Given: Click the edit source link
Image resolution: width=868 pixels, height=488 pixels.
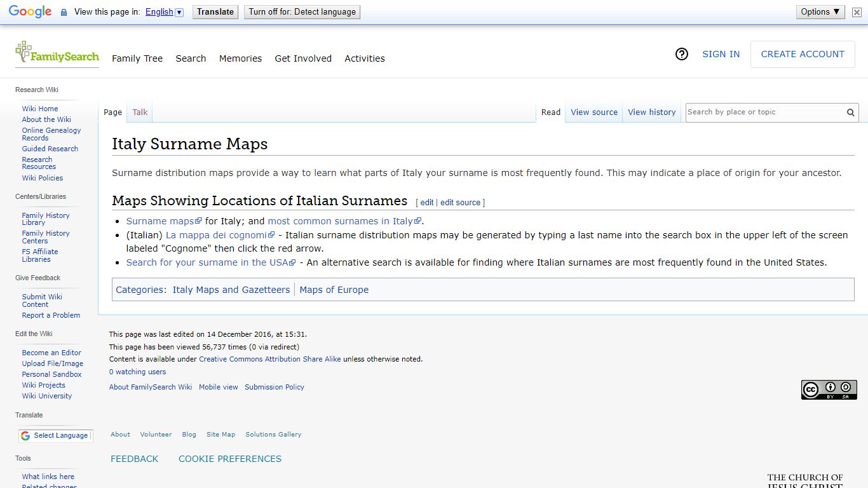Looking at the screenshot, I should (x=461, y=203).
